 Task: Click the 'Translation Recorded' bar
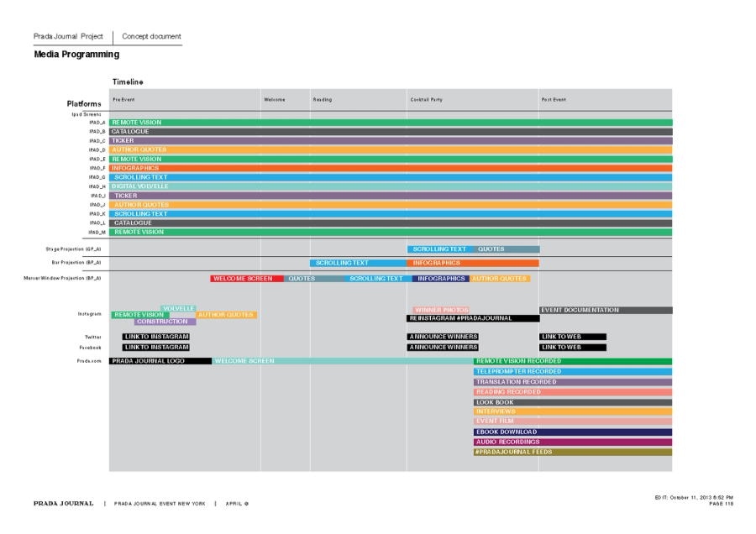click(x=573, y=382)
